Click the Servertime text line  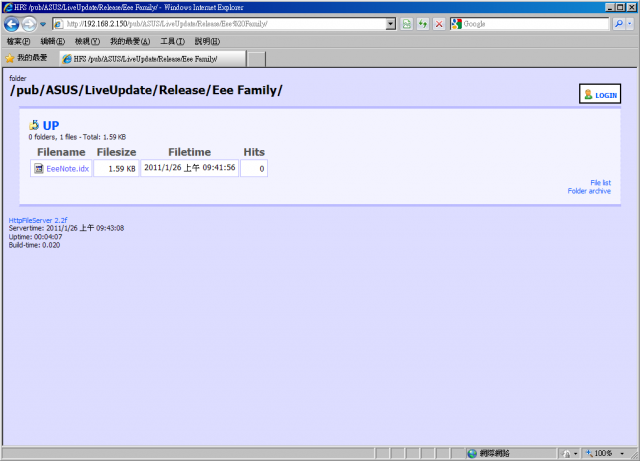tap(67, 228)
